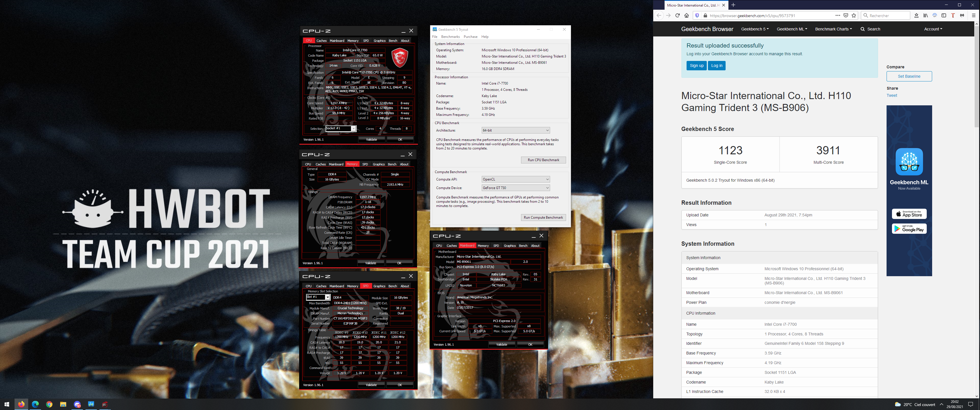Toggle the Firefox sidebar icon

[x=944, y=16]
